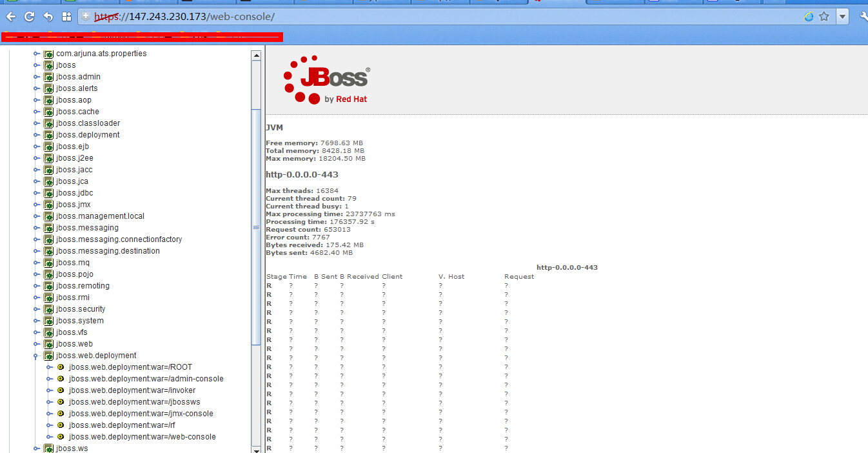The width and height of the screenshot is (868, 453).
Task: Select jboss.messaging.destination tree item
Action: [108, 251]
